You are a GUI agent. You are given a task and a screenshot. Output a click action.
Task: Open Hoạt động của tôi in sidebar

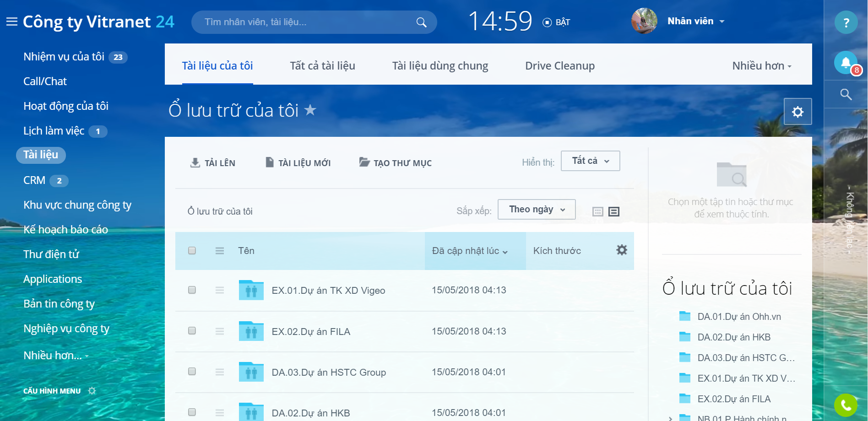[x=66, y=106]
